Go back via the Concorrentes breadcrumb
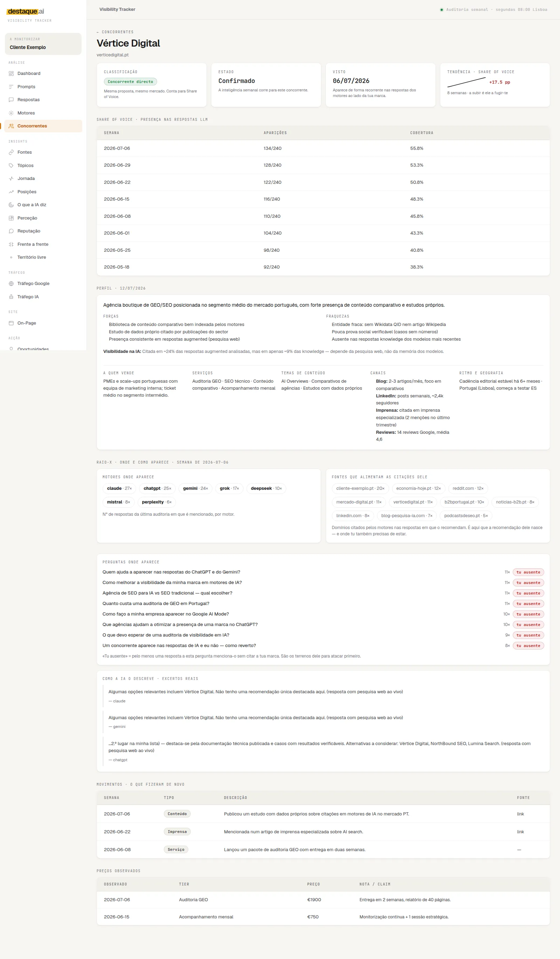The height and width of the screenshot is (959, 560). [x=115, y=32]
